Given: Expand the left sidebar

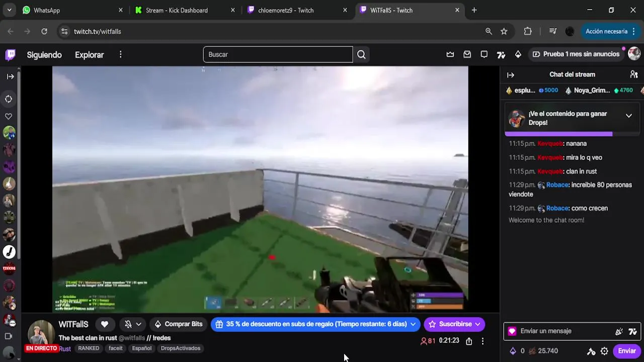Looking at the screenshot, I should pos(10,76).
